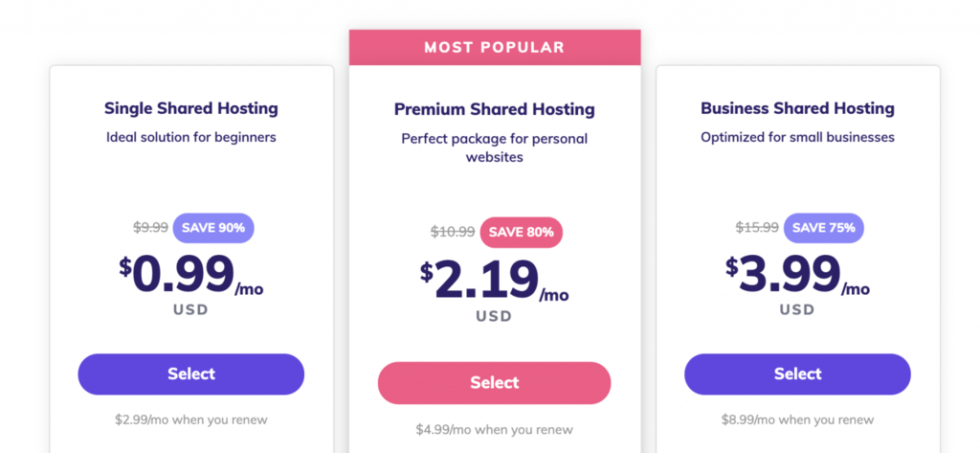Screen dimensions: 980x453
Task: Click the SAVE 90% badge
Action: click(x=213, y=228)
